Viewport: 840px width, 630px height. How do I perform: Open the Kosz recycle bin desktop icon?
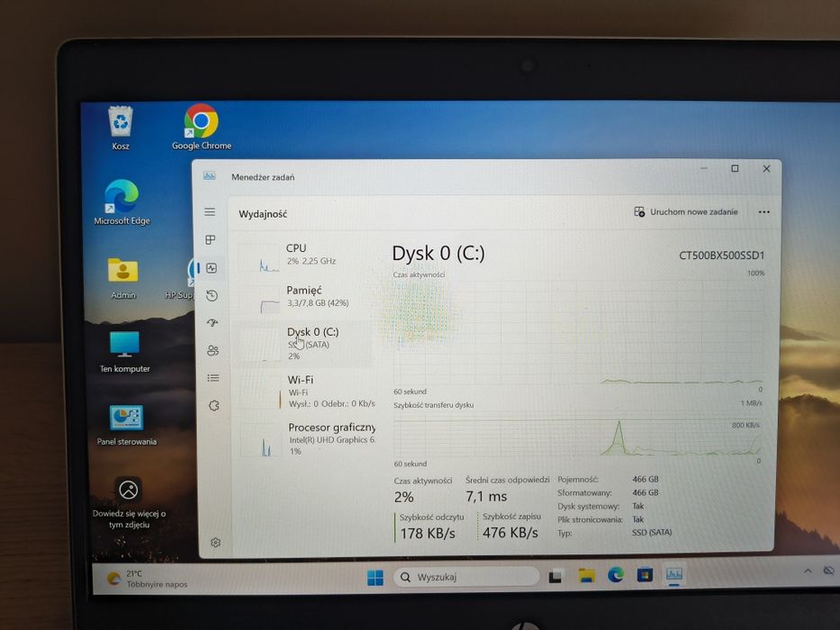(121, 128)
